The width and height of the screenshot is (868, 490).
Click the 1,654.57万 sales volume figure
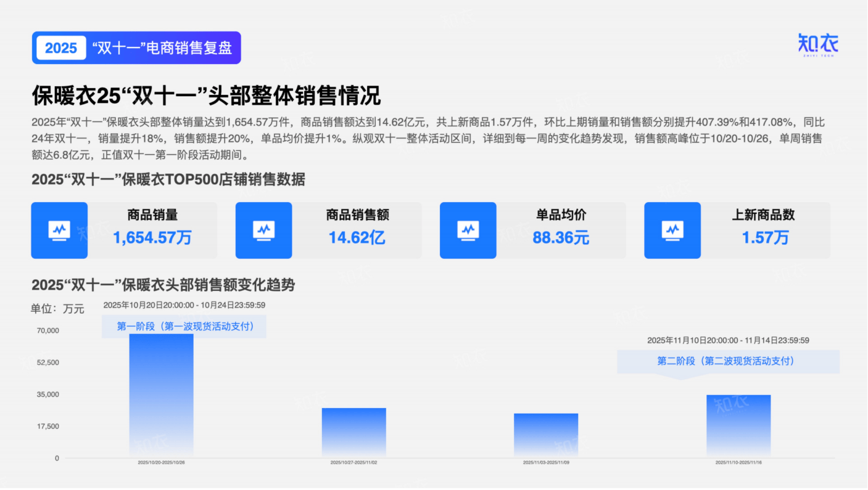[x=152, y=237]
